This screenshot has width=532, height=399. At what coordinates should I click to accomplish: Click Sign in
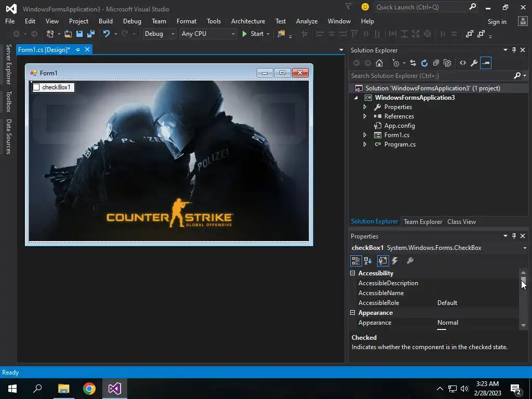[497, 21]
